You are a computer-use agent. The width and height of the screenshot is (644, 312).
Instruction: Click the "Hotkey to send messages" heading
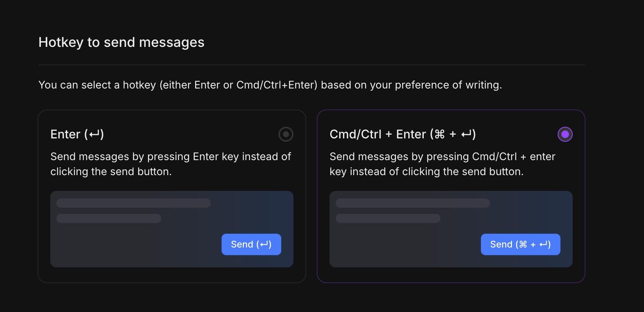pos(121,42)
